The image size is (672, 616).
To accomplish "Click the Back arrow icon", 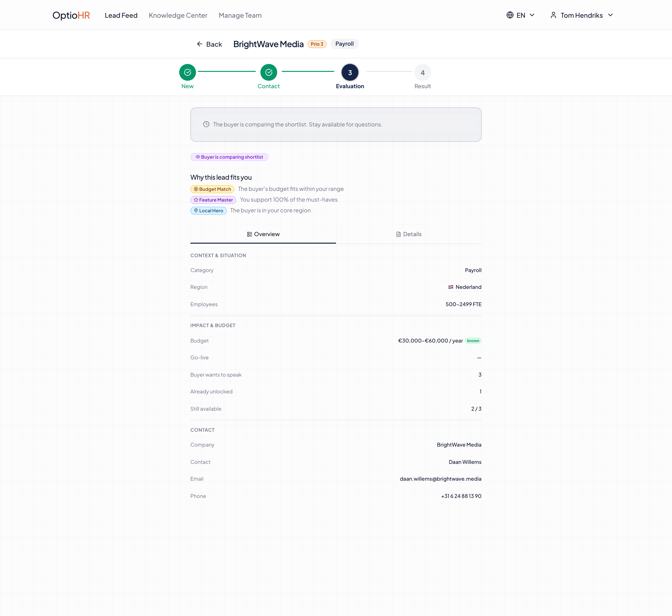I will pyautogui.click(x=199, y=44).
